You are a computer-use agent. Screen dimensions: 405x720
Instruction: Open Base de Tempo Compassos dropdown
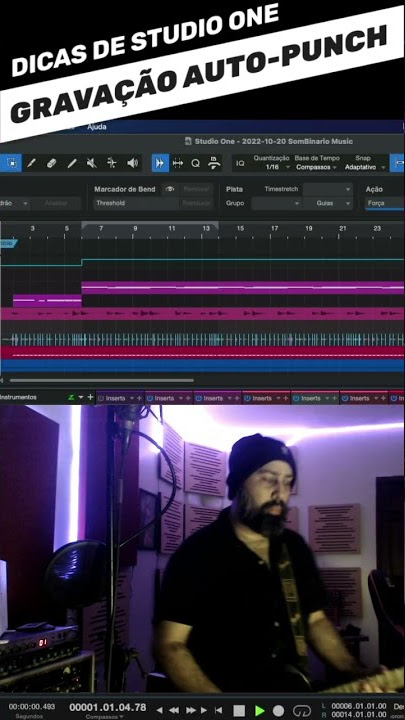click(x=316, y=167)
